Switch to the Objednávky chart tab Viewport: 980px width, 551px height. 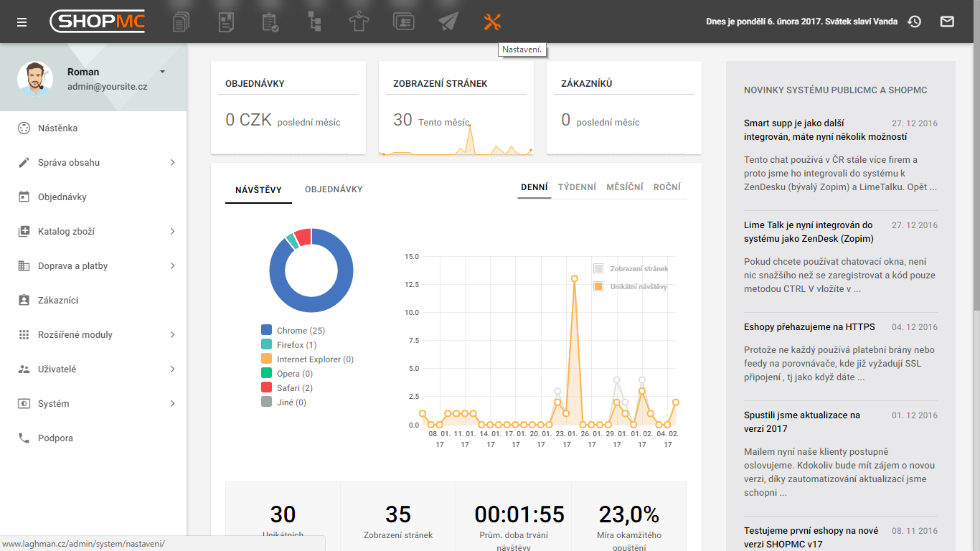click(x=334, y=189)
